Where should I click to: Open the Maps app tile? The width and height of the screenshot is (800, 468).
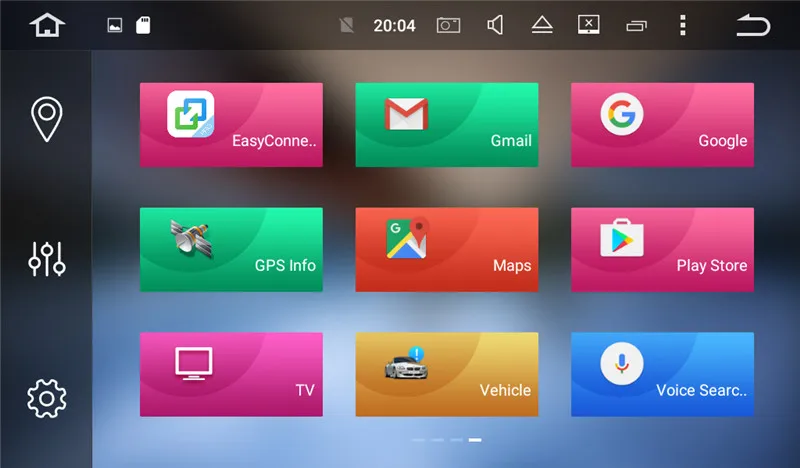[446, 250]
